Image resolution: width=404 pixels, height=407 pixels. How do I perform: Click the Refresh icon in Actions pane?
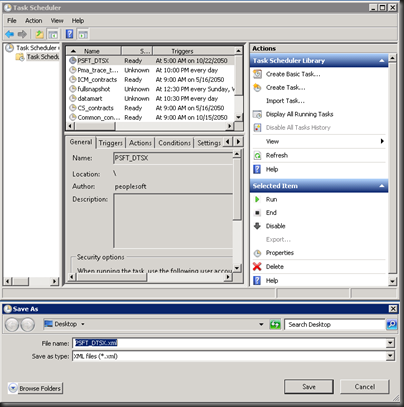tap(257, 155)
